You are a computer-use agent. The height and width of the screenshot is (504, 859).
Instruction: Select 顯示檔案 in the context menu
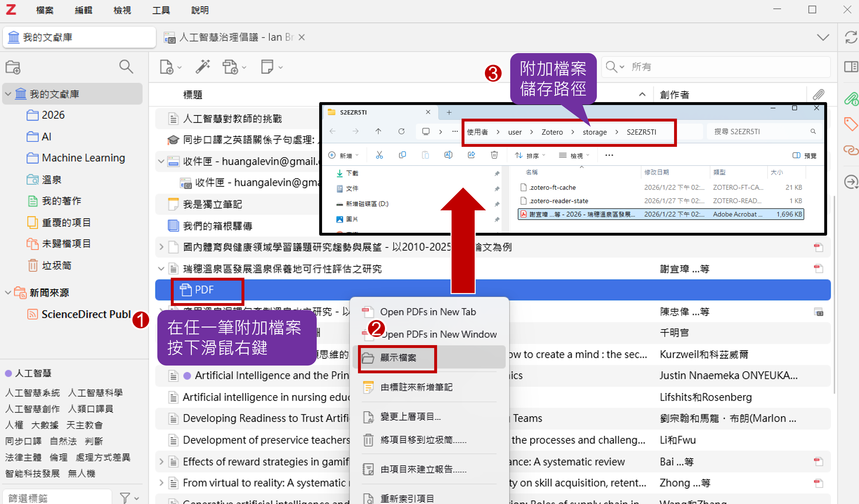coord(398,358)
